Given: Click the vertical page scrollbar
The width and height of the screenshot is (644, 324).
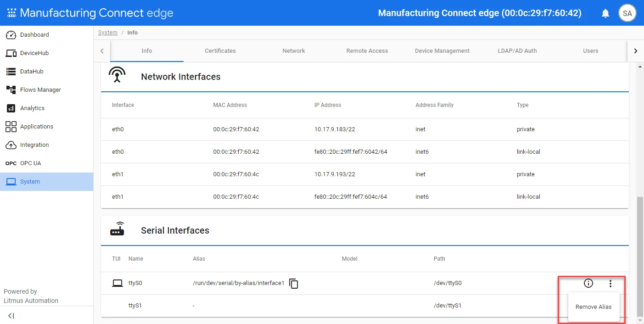Looking at the screenshot, I should tap(639, 257).
